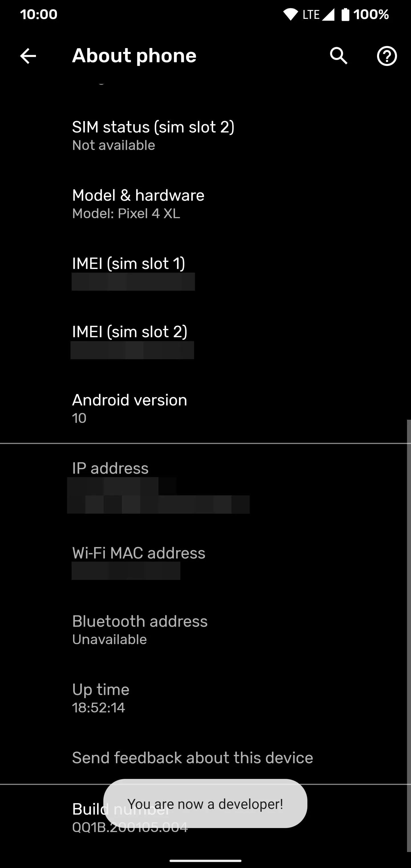Screen dimensions: 411x868
Task: Open the search magnifier icon
Action: [x=338, y=56]
